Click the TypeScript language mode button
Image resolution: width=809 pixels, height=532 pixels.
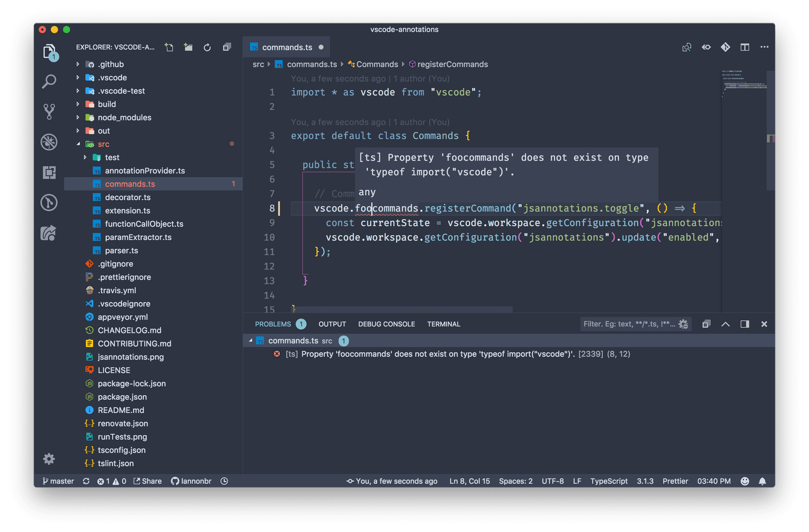pyautogui.click(x=608, y=481)
